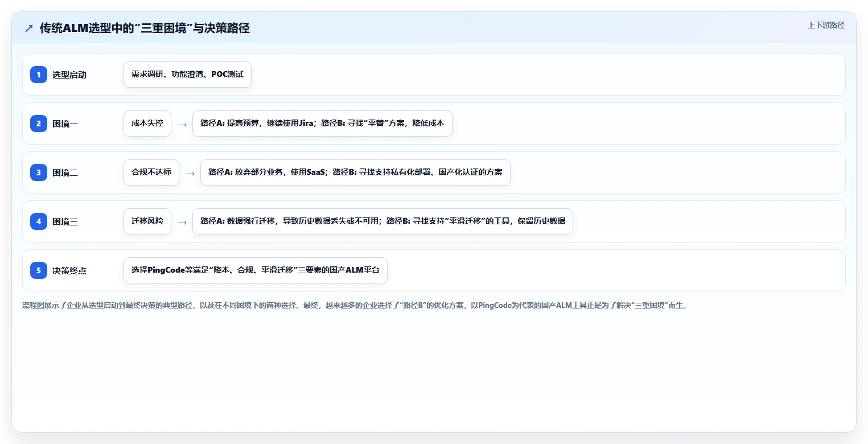Click the 选型启动 step label
Image resolution: width=868 pixels, height=444 pixels.
click(69, 75)
